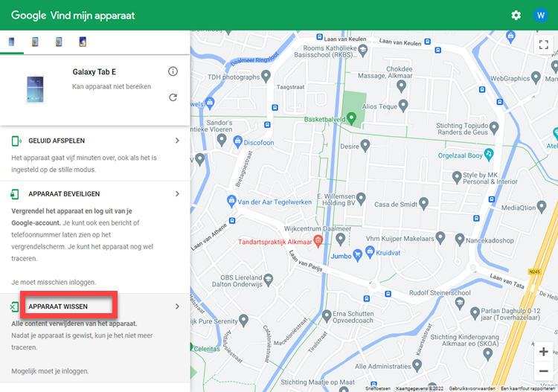
Task: Select the Rudolf Steinerschool marker
Action: pos(460,303)
